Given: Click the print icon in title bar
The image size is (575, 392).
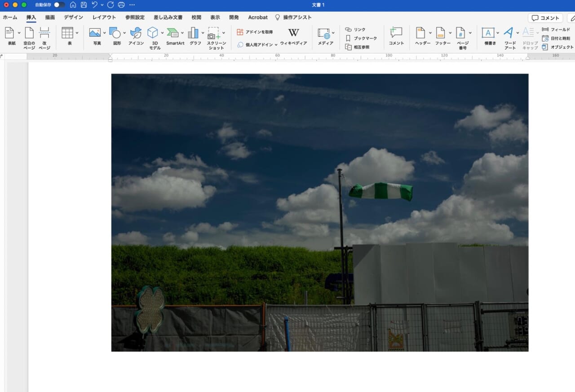Looking at the screenshot, I should 121,5.
